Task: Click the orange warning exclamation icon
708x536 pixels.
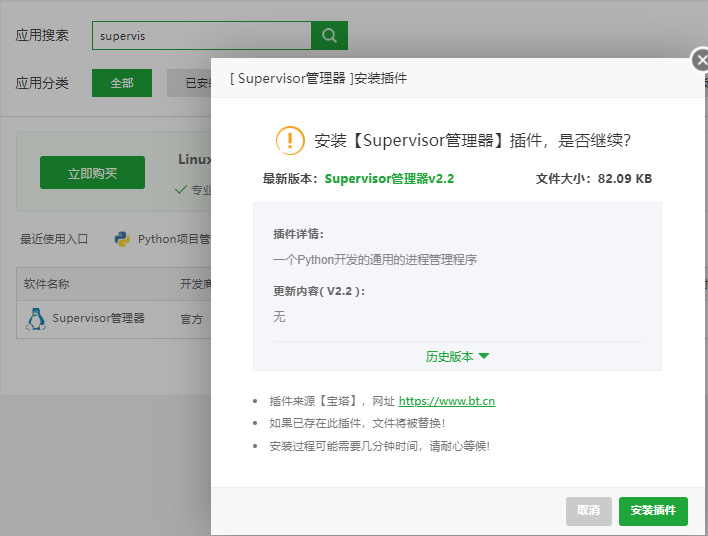Action: 290,141
